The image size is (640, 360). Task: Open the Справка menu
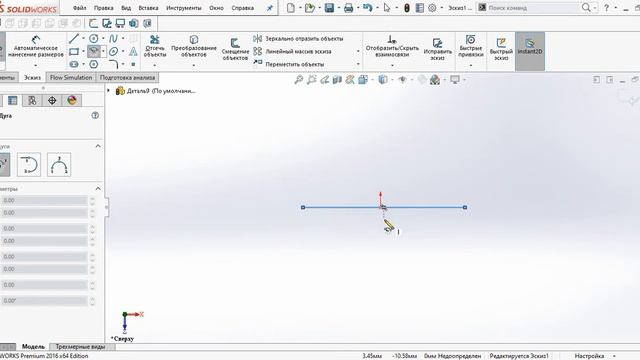pos(242,8)
